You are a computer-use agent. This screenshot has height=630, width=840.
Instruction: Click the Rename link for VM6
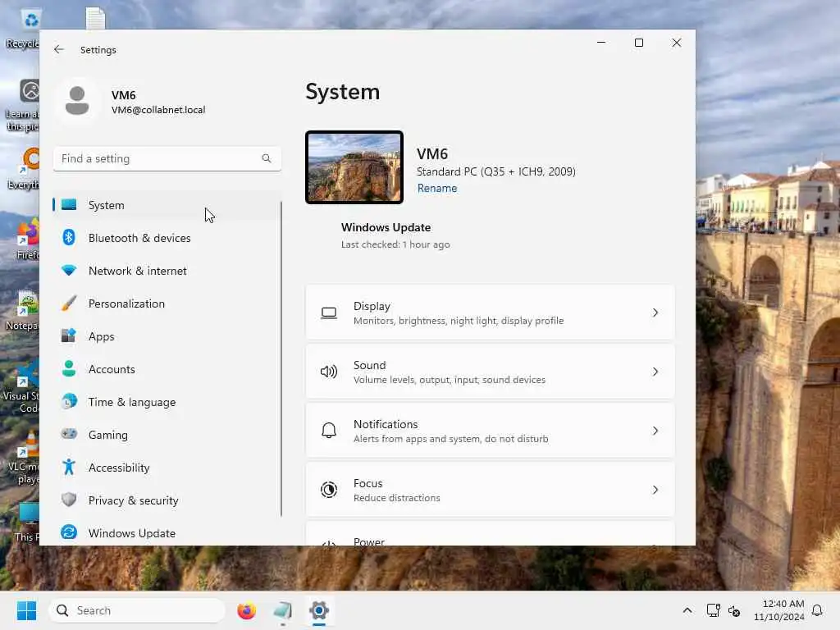[437, 188]
